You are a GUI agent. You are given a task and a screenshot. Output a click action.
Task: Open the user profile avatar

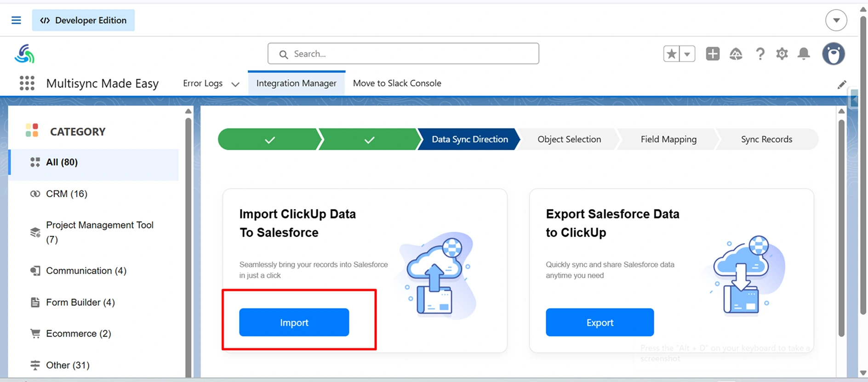click(834, 54)
